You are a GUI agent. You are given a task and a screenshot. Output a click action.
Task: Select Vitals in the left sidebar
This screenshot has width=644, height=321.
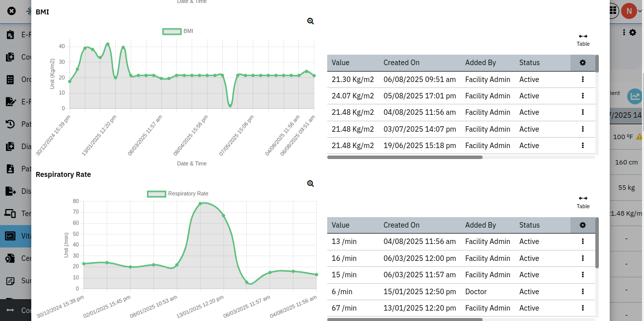coord(11,236)
